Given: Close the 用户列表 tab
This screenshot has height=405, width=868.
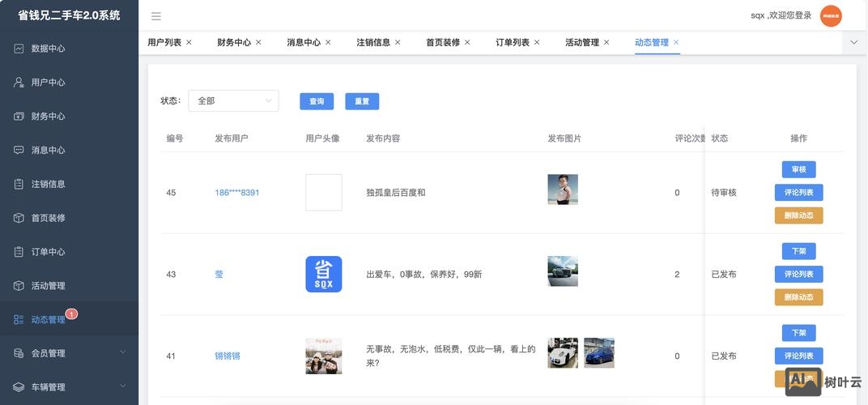Looking at the screenshot, I should coord(189,43).
